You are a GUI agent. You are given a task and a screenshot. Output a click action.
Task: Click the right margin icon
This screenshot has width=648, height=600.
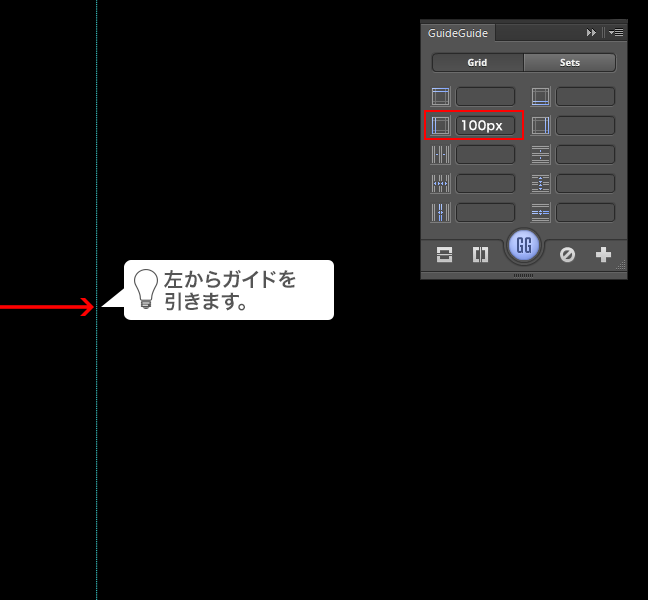[541, 126]
